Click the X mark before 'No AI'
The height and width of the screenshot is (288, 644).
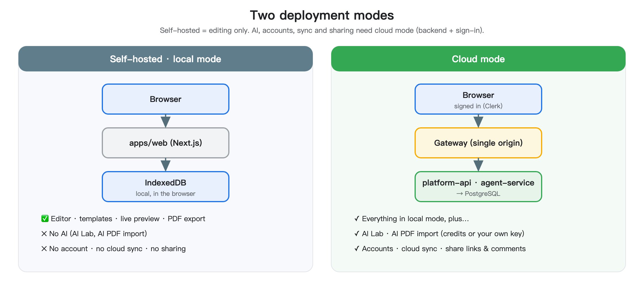(x=44, y=234)
